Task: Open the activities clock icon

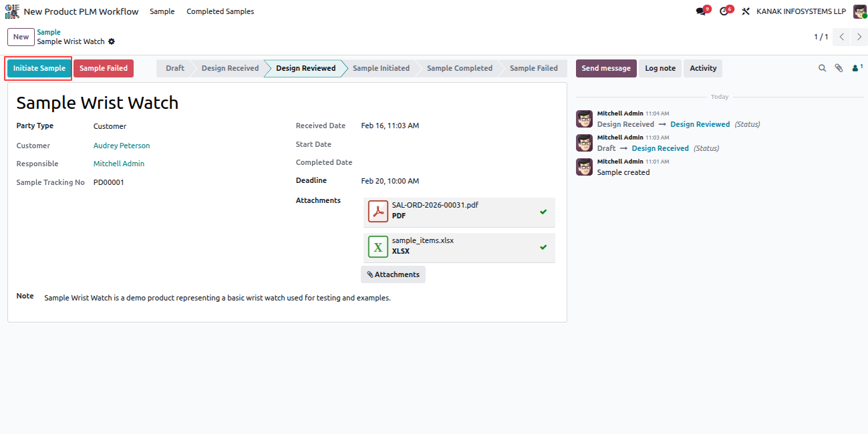Action: click(x=724, y=11)
